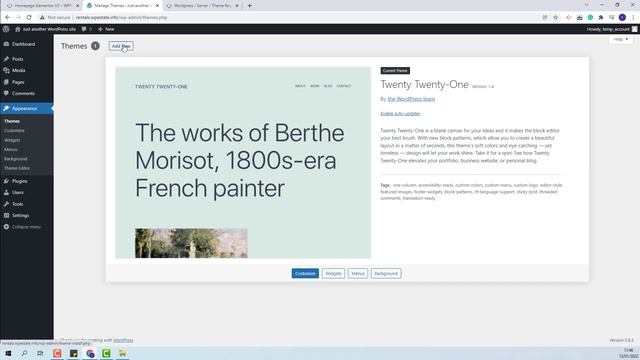Select the Theme Editor submenu item
This screenshot has height=360, width=640.
click(17, 168)
